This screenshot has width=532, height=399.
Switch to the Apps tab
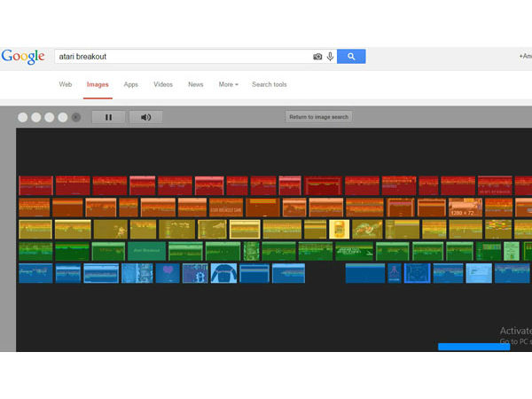131,85
